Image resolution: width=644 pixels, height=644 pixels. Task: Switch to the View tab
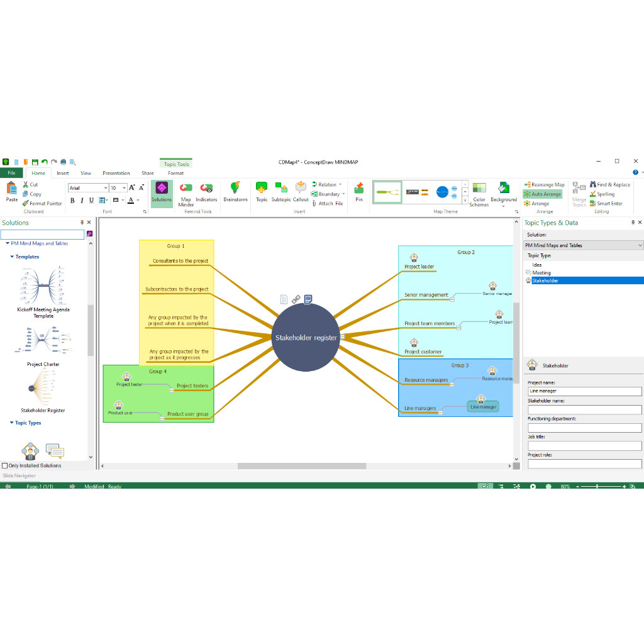click(x=86, y=173)
